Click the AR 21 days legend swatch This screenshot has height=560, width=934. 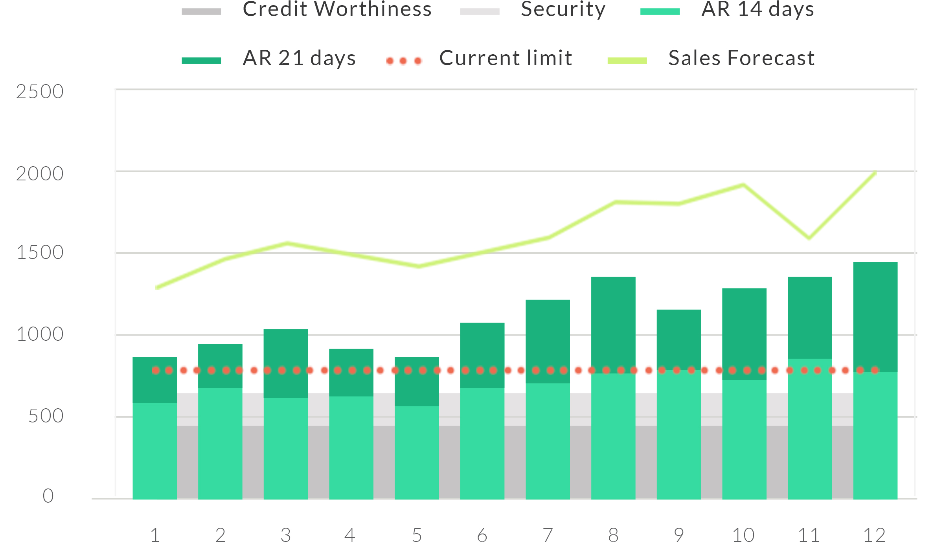pos(201,61)
